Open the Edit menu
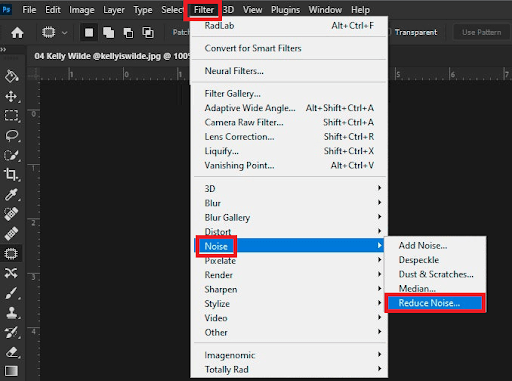Screen dimensions: 512x381 (x=53, y=10)
